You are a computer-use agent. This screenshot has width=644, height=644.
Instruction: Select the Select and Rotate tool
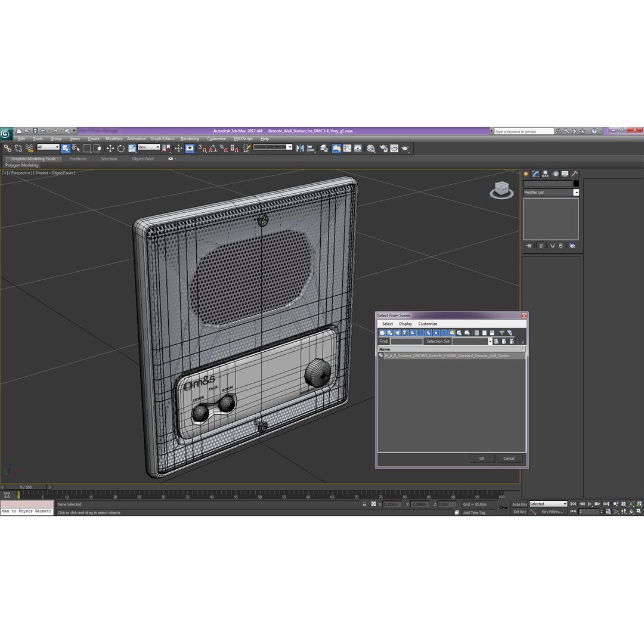click(120, 148)
